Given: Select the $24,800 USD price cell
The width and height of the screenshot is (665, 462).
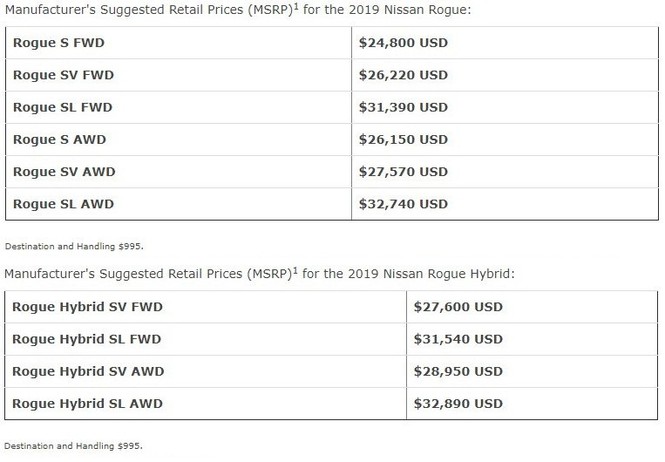Looking at the screenshot, I should pyautogui.click(x=505, y=43).
